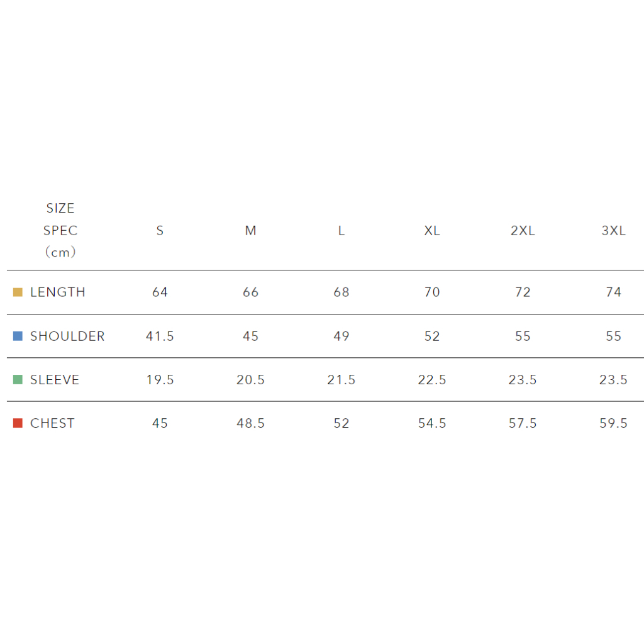Click the M size column header
The height and width of the screenshot is (644, 644).
tap(250, 231)
